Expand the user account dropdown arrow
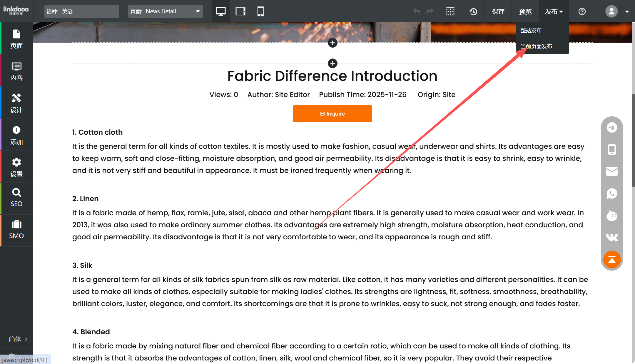Screen dimensions: 635x364 pos(627,12)
